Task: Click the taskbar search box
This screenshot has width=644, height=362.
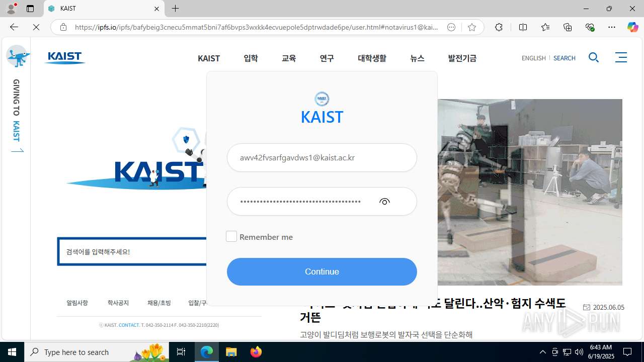Action: [x=97, y=352]
